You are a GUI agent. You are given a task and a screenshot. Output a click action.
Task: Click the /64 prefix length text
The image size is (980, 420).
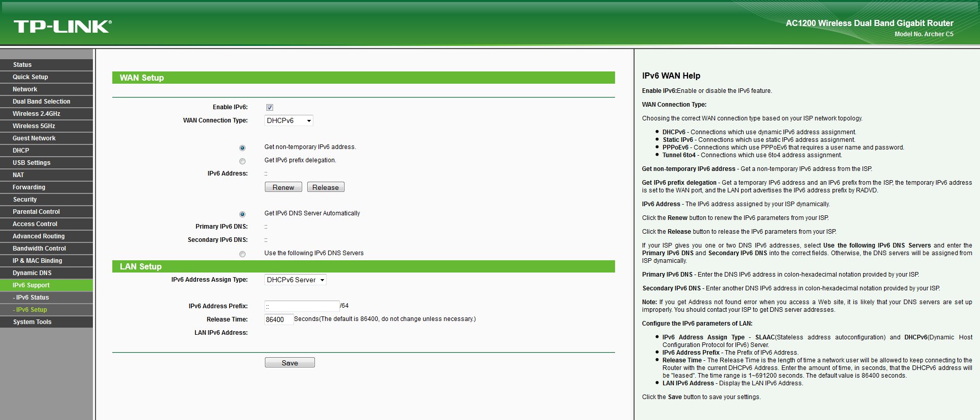345,306
